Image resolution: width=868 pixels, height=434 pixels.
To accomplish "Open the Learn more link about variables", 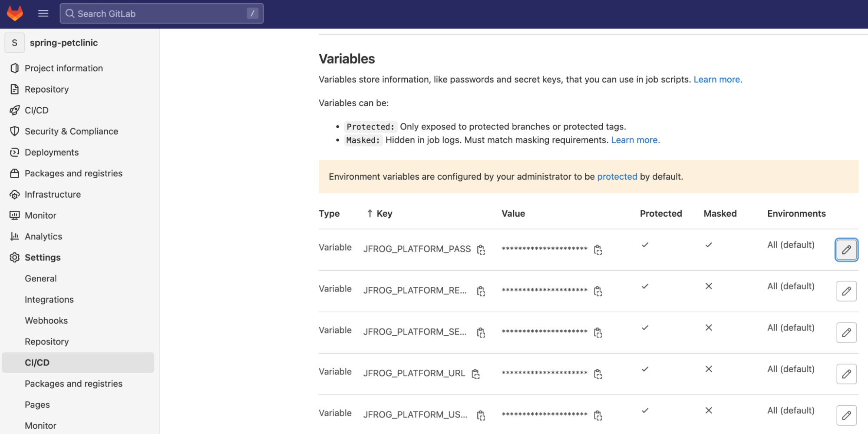I will click(717, 79).
